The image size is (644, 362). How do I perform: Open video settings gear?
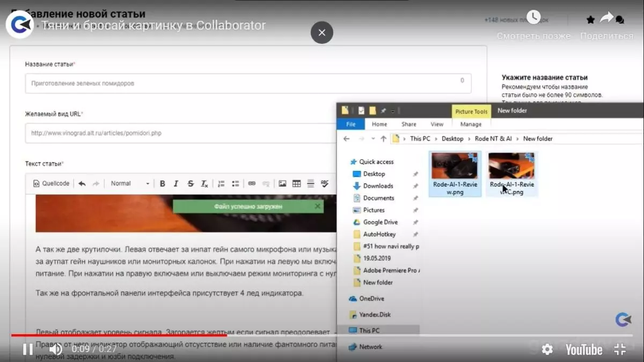(x=547, y=350)
